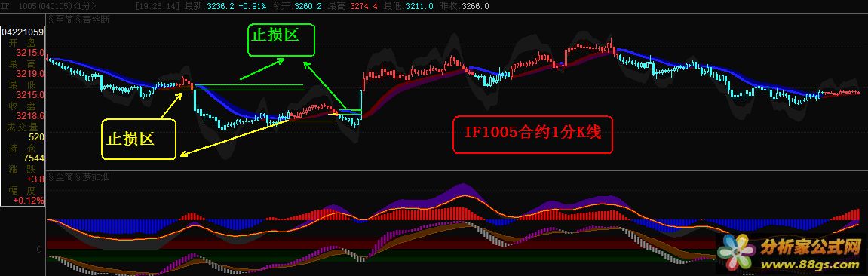Screen dimensions: 868x276
Task: Open the www.88gs.com website link
Action: [811, 266]
